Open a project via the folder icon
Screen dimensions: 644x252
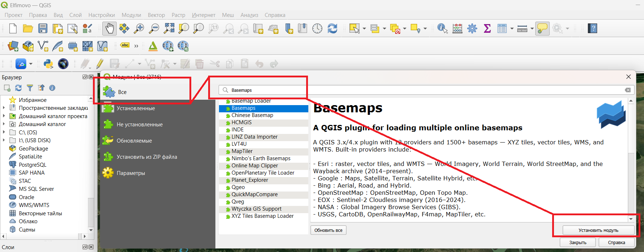point(28,28)
